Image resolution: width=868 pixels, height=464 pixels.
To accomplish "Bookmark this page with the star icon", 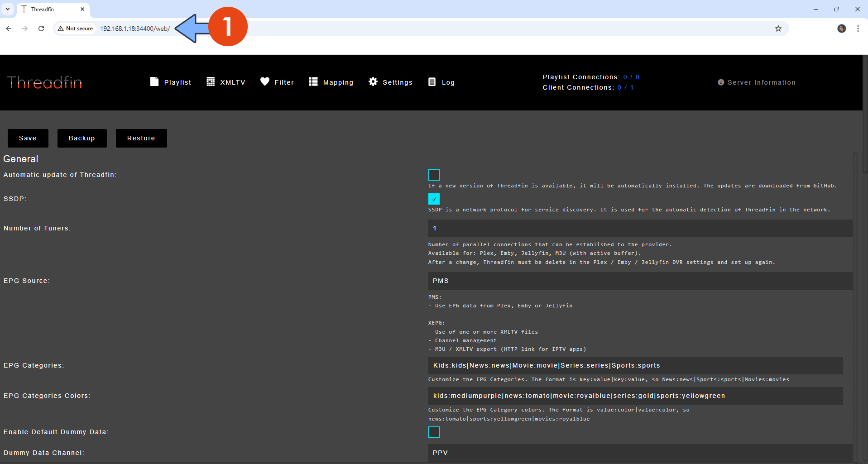I will [778, 29].
